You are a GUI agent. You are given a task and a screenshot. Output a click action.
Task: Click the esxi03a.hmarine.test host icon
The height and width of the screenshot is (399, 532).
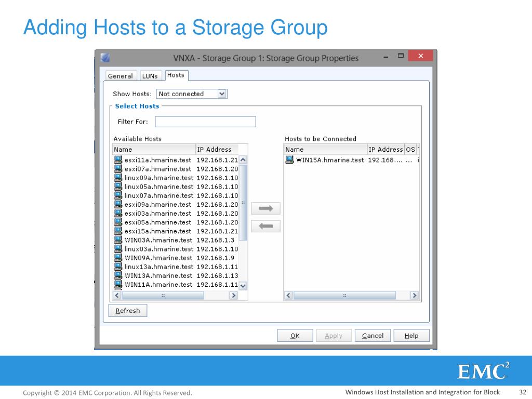pyautogui.click(x=118, y=213)
